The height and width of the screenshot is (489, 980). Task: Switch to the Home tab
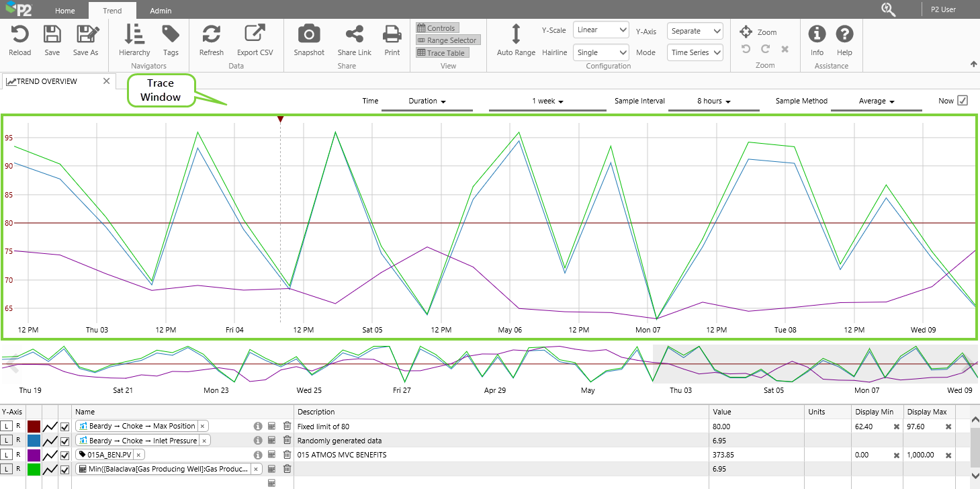point(65,11)
